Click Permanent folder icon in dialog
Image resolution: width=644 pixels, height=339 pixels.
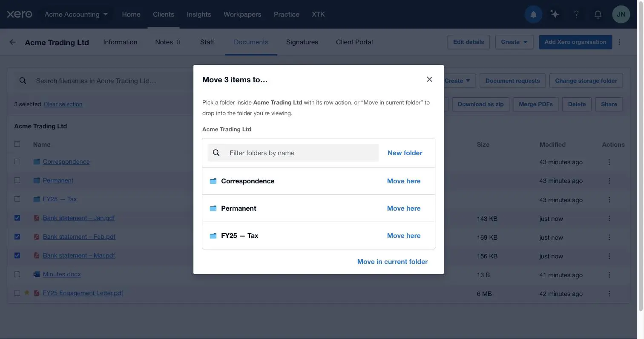tap(213, 209)
